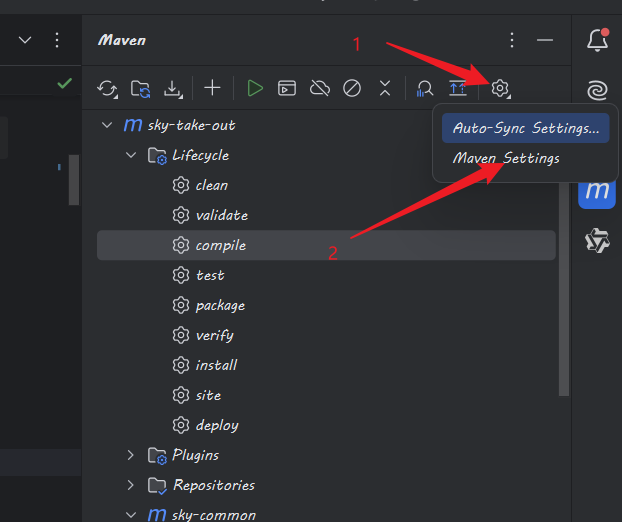Run Maven build with green play icon
Viewport: 622px width, 522px height.
(x=255, y=88)
